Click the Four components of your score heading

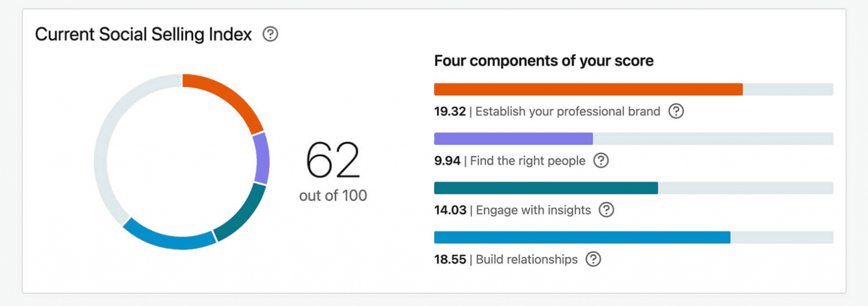click(x=544, y=61)
